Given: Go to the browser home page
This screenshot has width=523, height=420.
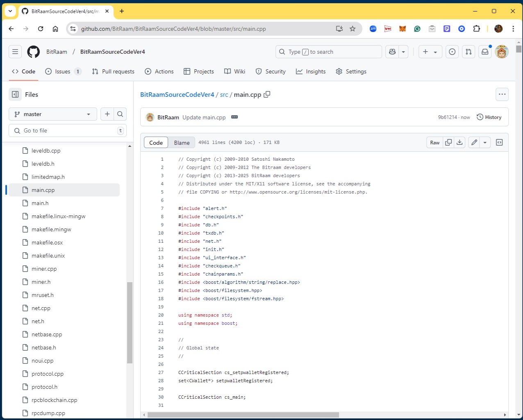Looking at the screenshot, I should point(55,29).
